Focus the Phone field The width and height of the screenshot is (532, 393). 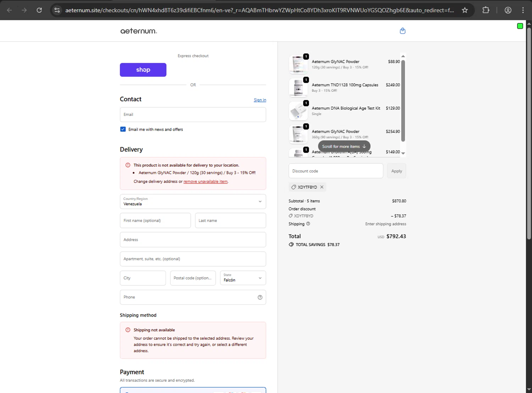pyautogui.click(x=193, y=297)
